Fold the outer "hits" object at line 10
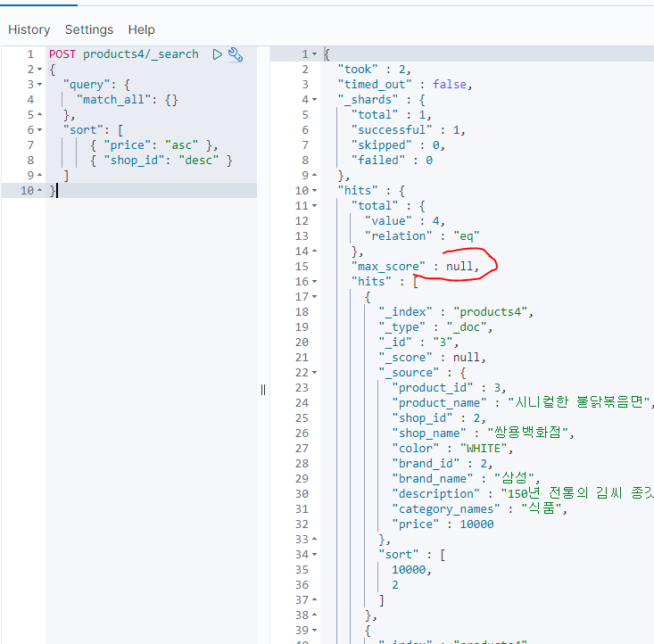654x644 pixels. click(314, 191)
